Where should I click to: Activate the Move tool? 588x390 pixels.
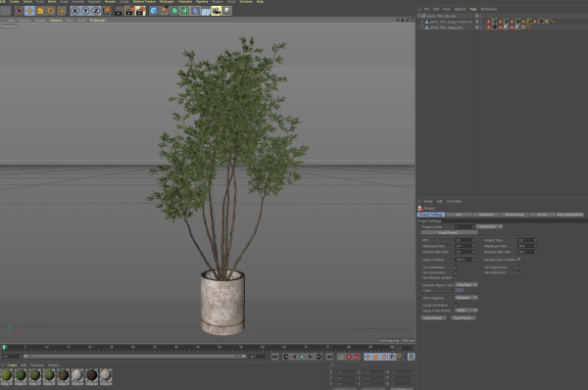point(29,11)
